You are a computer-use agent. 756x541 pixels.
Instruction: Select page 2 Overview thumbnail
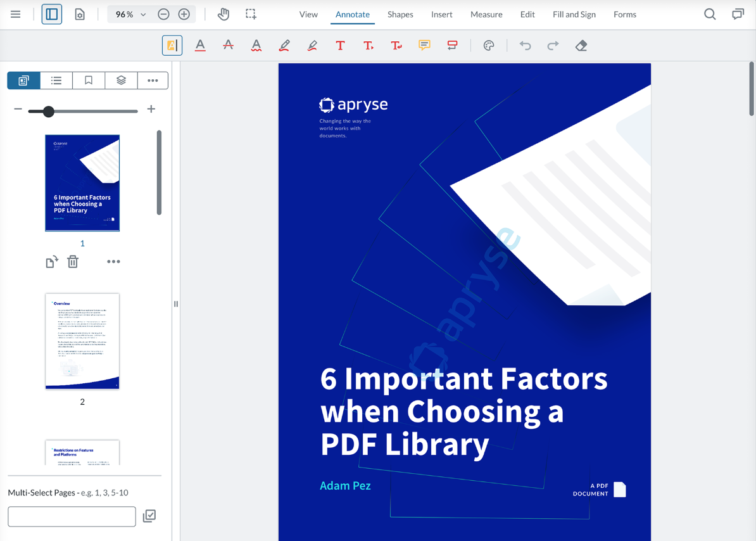tap(82, 341)
